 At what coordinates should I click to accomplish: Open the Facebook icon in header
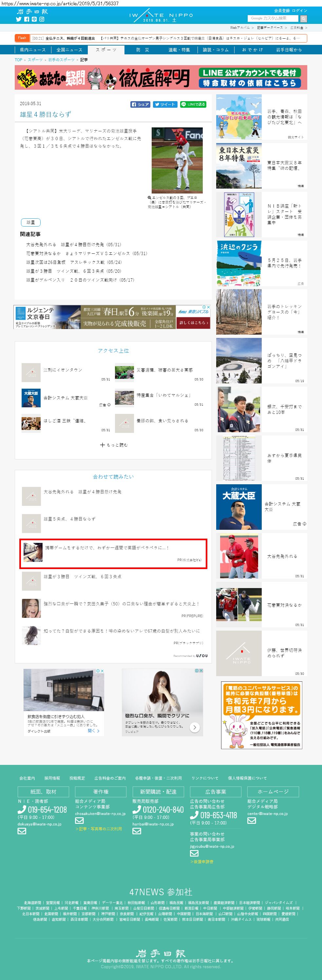pos(27,19)
